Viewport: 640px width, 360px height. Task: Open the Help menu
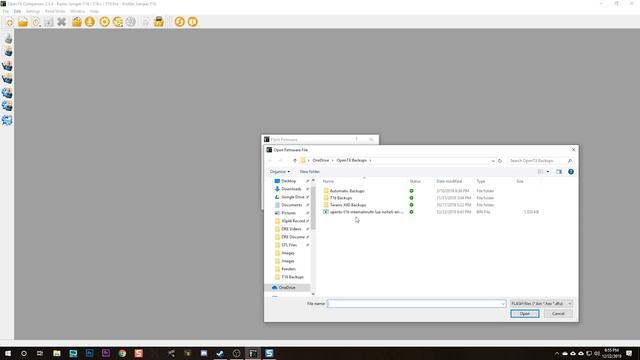[94, 11]
